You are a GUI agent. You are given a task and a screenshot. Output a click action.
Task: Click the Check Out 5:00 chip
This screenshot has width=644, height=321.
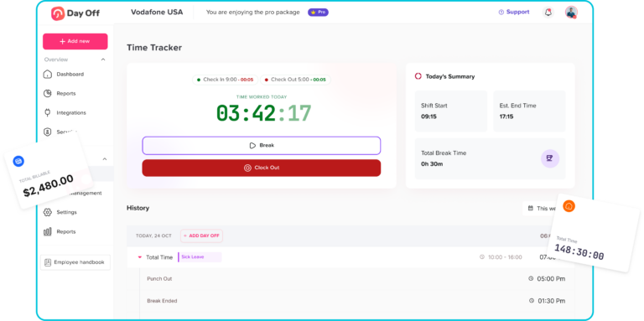(295, 80)
